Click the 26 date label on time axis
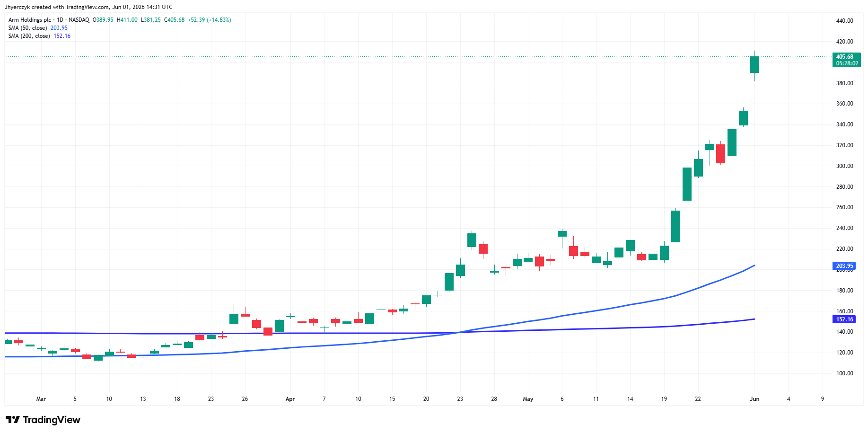This screenshot has height=434, width=868. pyautogui.click(x=245, y=399)
